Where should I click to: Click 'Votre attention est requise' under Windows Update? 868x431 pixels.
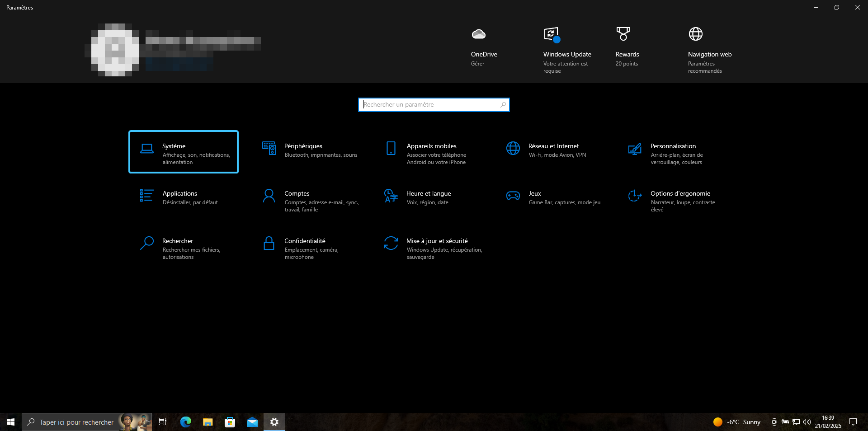click(x=566, y=67)
